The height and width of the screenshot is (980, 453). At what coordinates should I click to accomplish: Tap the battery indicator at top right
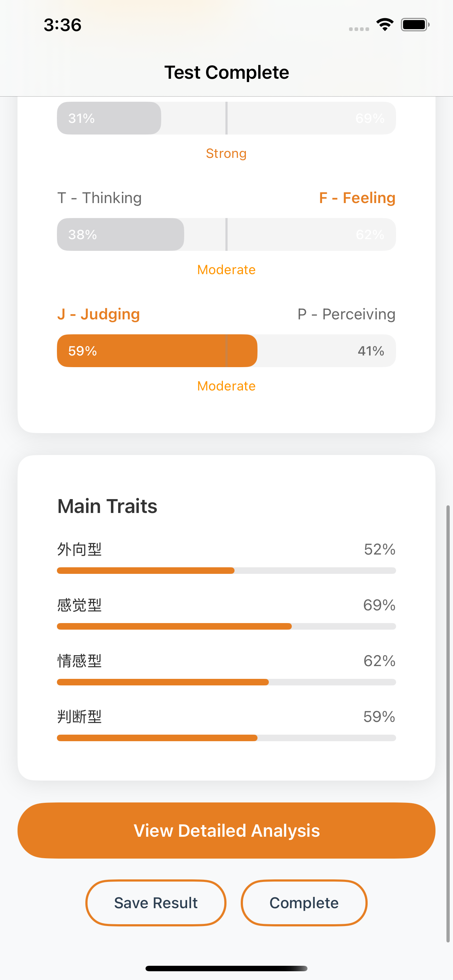pos(414,24)
